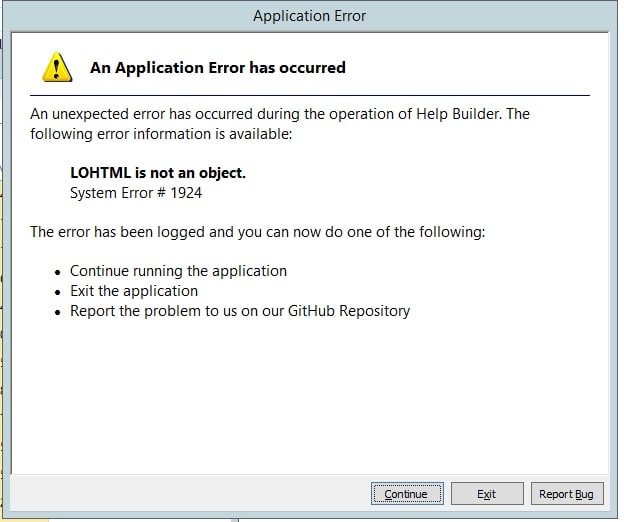This screenshot has width=624, height=522.
Task: Click the words 'Help Builder' in the description
Action: [457, 114]
